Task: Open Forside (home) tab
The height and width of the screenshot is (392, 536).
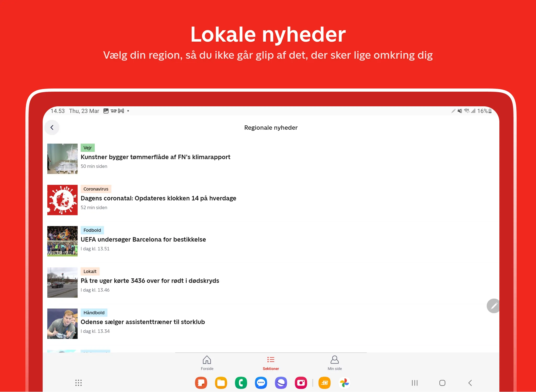Action: [x=207, y=362]
